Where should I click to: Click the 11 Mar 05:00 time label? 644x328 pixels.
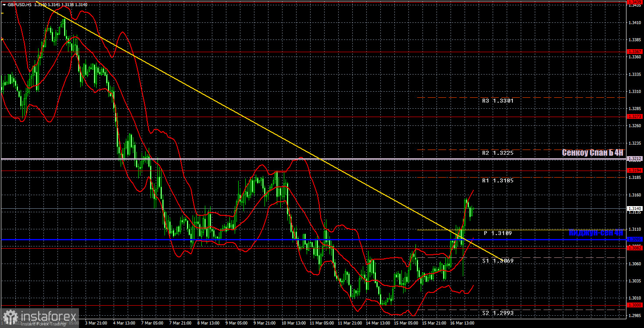click(x=322, y=323)
